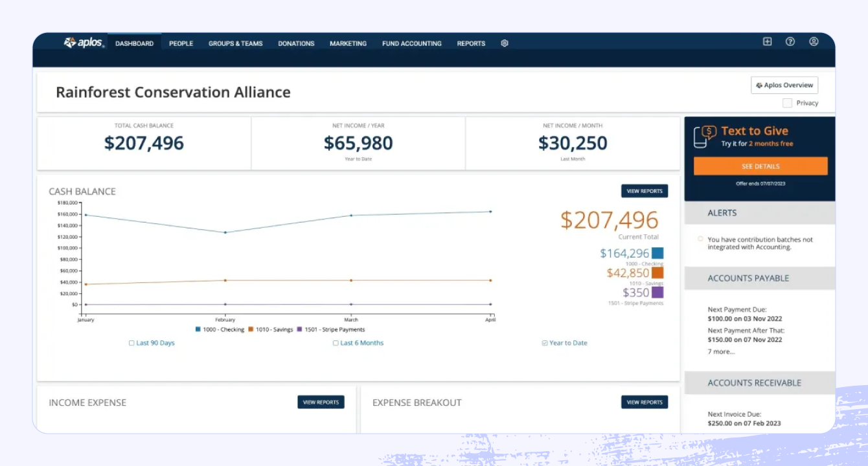The image size is (868, 466).
Task: Click the plus quick-add icon
Action: tap(767, 41)
